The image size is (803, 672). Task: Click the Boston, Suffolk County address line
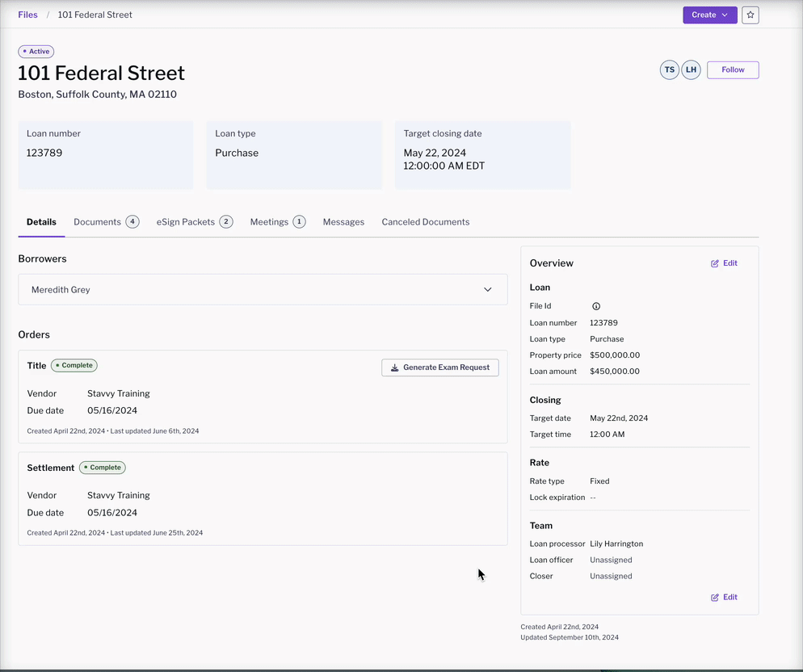pos(97,94)
